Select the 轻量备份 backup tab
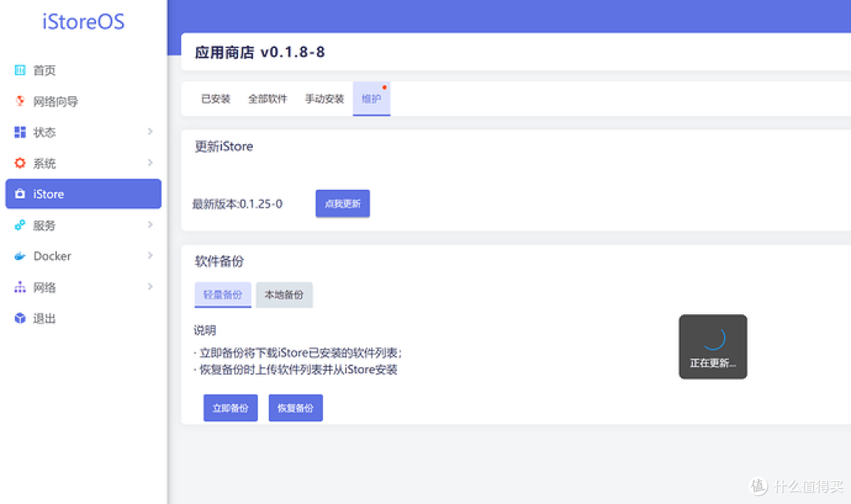 pos(222,295)
